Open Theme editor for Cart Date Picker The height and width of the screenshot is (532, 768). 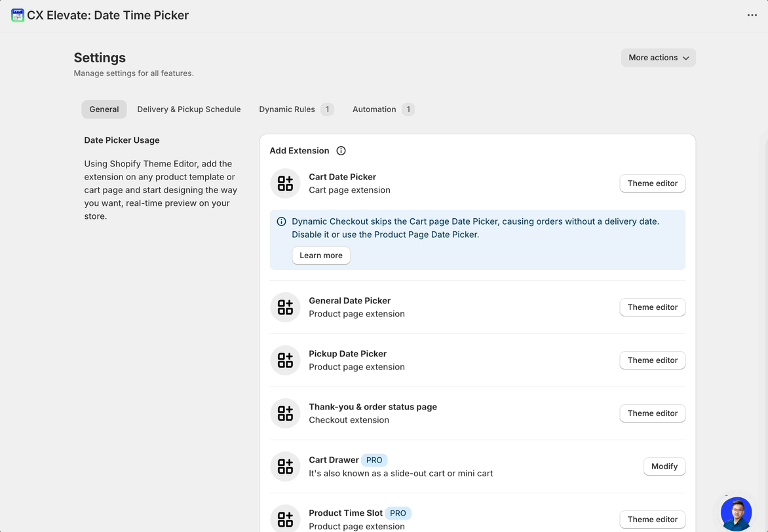pos(653,183)
